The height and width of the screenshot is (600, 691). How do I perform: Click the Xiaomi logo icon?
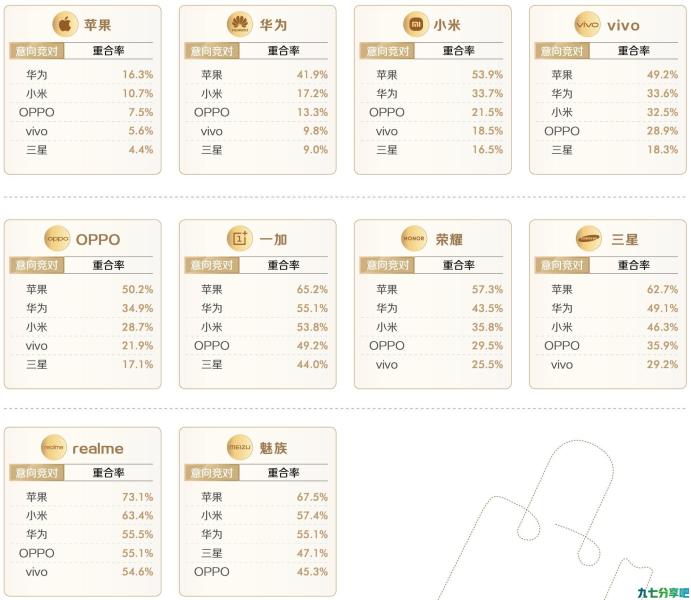click(x=416, y=24)
